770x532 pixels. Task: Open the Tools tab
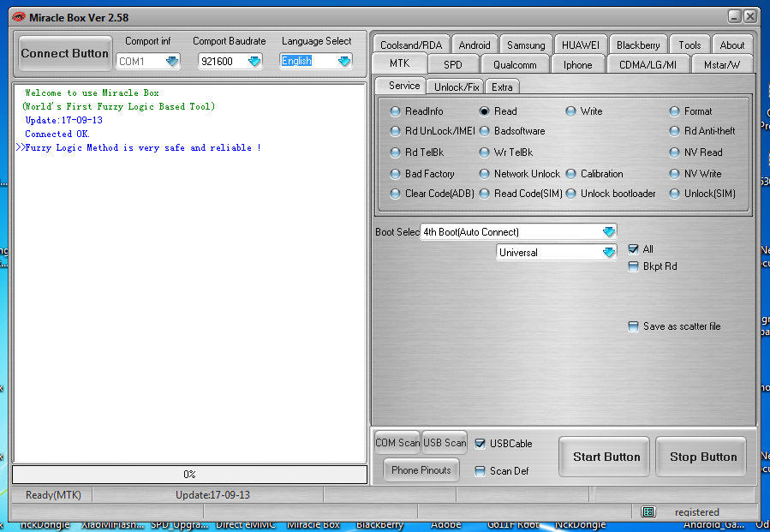coord(689,45)
